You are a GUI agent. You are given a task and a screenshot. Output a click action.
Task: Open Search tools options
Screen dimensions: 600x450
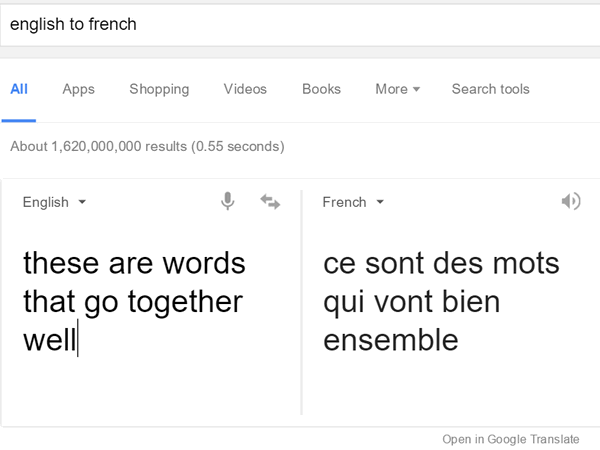[491, 89]
